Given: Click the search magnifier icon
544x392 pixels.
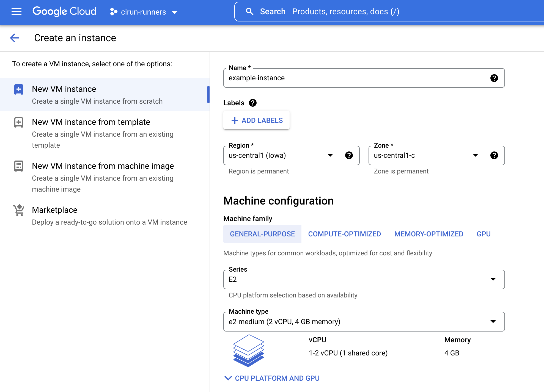Looking at the screenshot, I should click(249, 12).
